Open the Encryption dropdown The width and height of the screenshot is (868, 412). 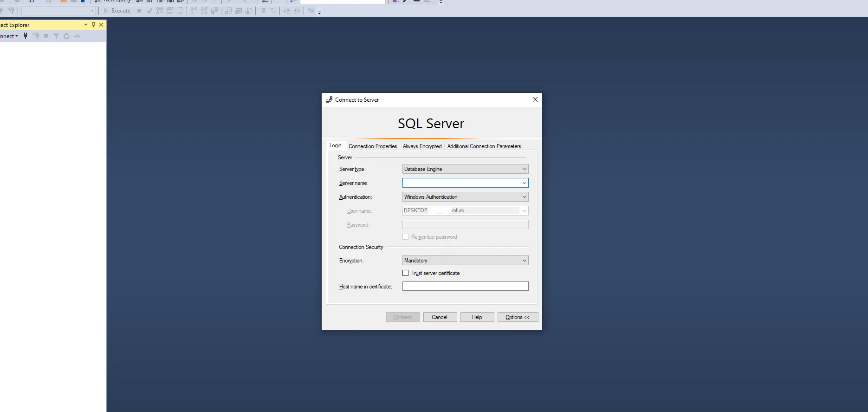point(465,261)
